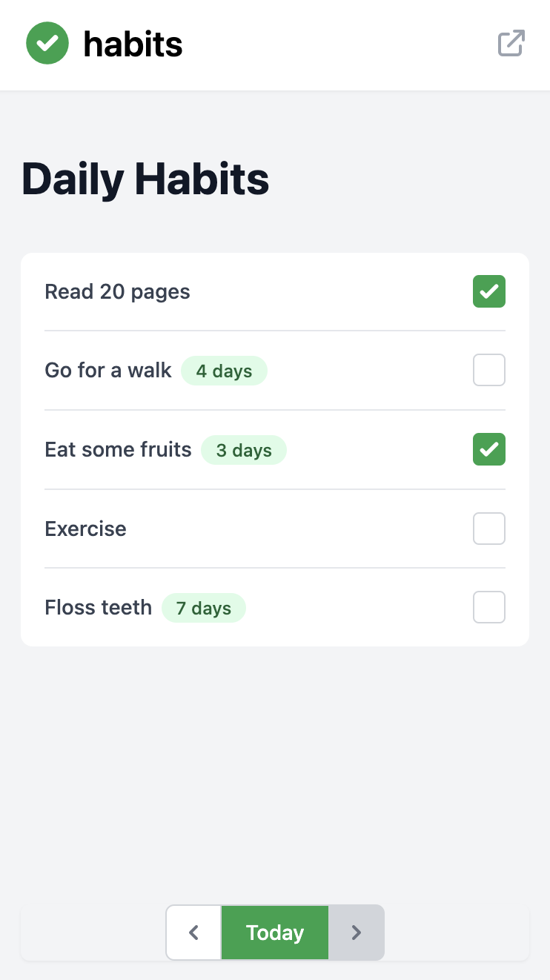550x980 pixels.
Task: Advance to next day with right arrow
Action: click(x=356, y=933)
